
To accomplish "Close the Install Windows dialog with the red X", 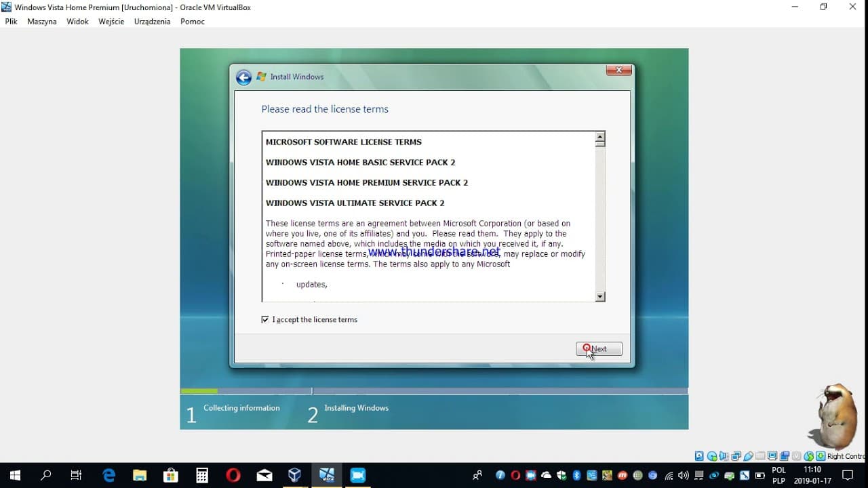I will point(618,70).
